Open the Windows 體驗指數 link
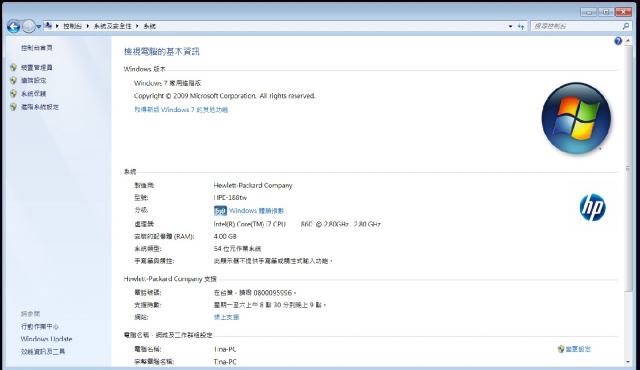The width and height of the screenshot is (640, 370). pos(256,210)
